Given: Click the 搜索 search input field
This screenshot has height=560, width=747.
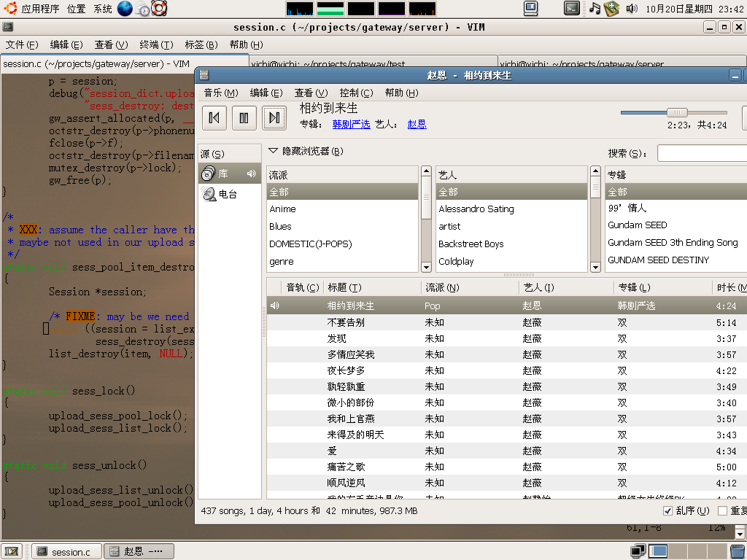Looking at the screenshot, I should pyautogui.click(x=703, y=153).
